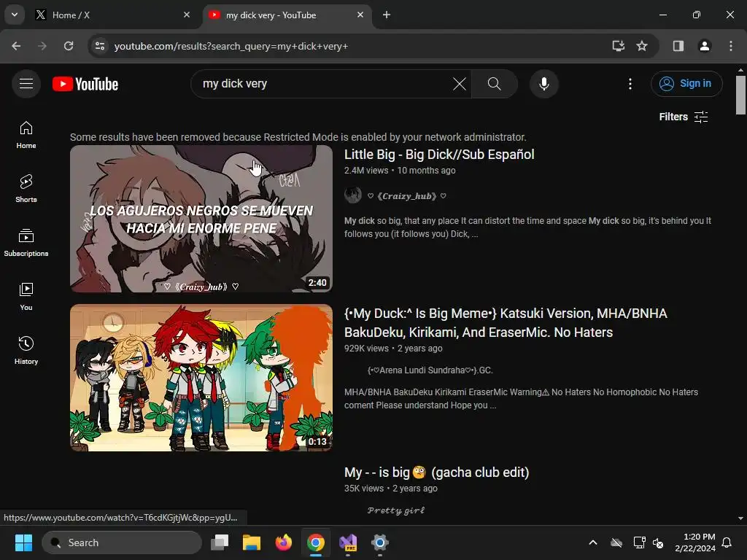Open File Explorer from the taskbar
Image resolution: width=747 pixels, height=560 pixels.
click(252, 542)
